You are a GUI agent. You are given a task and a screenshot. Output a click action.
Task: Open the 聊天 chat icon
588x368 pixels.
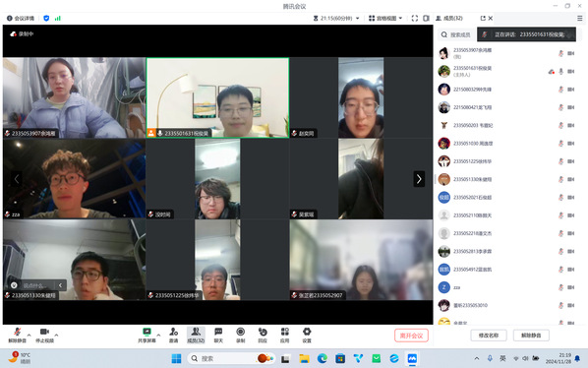pyautogui.click(x=218, y=335)
